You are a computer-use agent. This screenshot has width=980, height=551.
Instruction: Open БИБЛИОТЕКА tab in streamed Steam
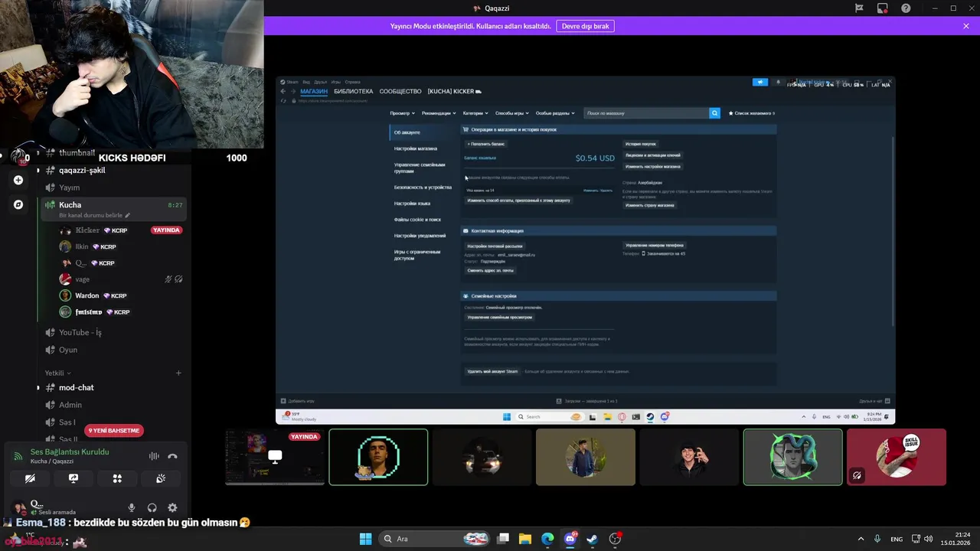pos(353,91)
